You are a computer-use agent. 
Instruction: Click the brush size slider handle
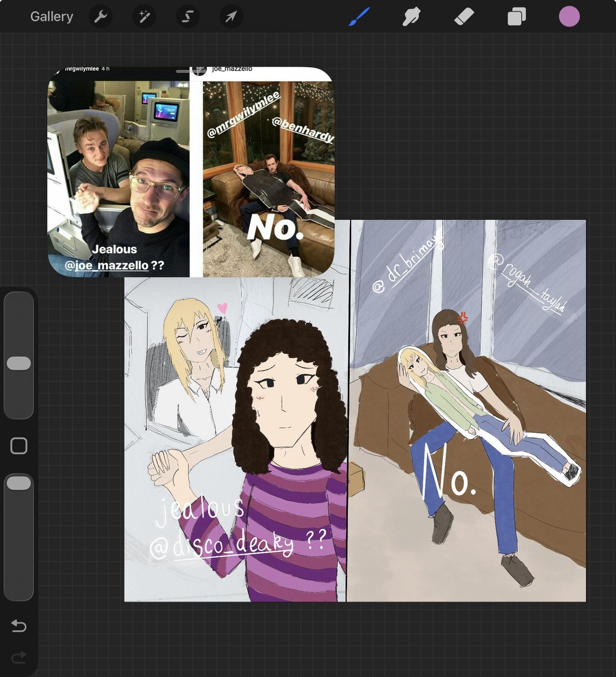coord(19,363)
